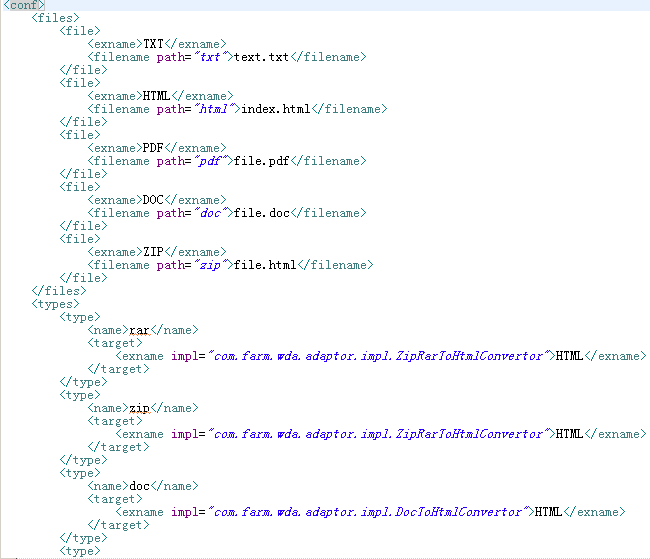Click the path attribute value "pdf"
Screen dimensions: 650x559
click(x=209, y=161)
